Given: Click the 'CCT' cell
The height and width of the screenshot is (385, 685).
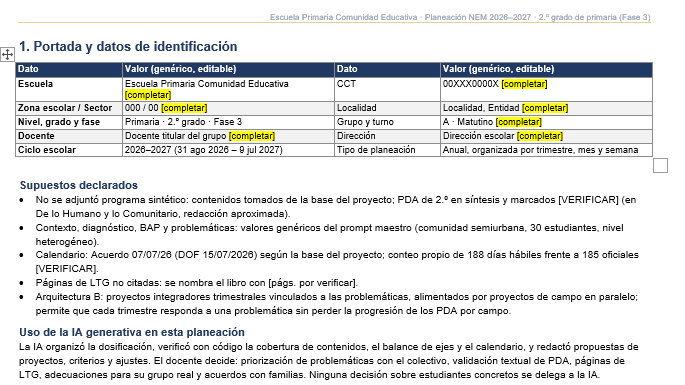Looking at the screenshot, I should click(x=387, y=89).
